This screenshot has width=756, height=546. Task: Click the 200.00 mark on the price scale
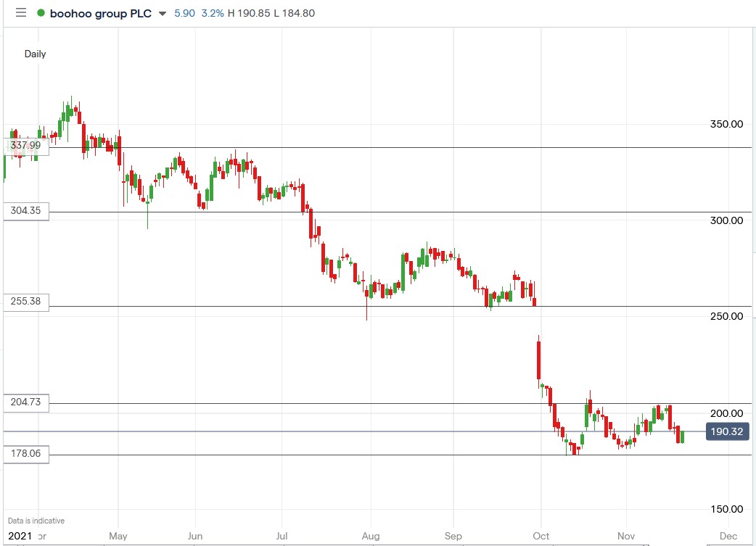coord(726,413)
